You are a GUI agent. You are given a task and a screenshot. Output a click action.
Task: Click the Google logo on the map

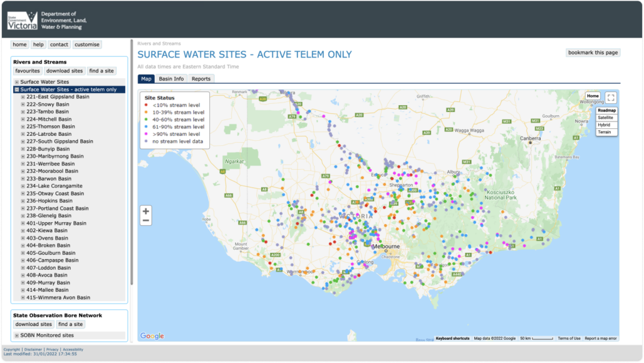[152, 336]
